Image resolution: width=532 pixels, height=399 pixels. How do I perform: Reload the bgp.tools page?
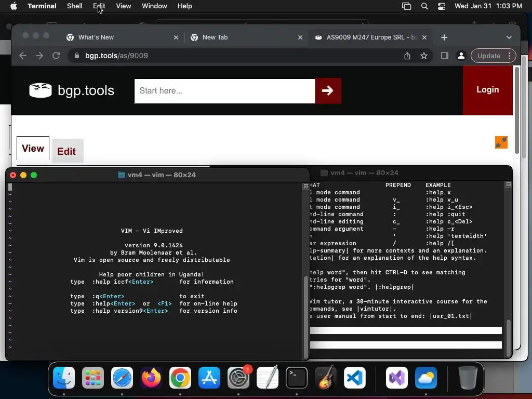point(56,56)
